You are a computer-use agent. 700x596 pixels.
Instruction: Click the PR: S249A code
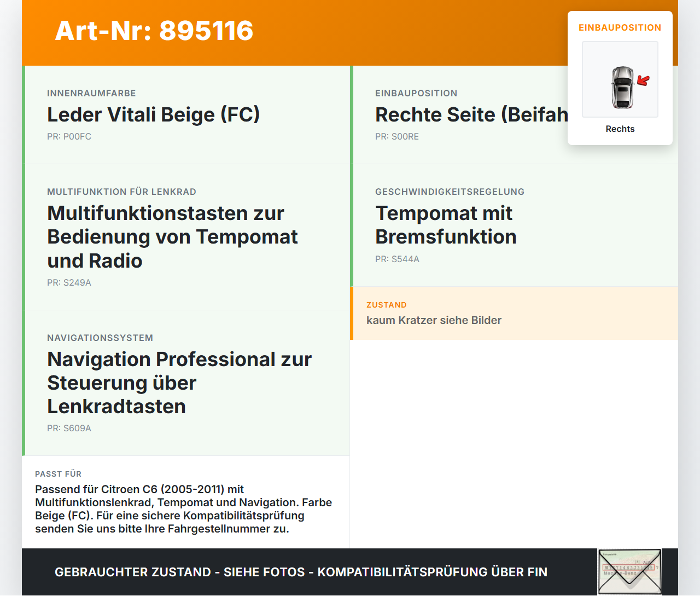[69, 283]
